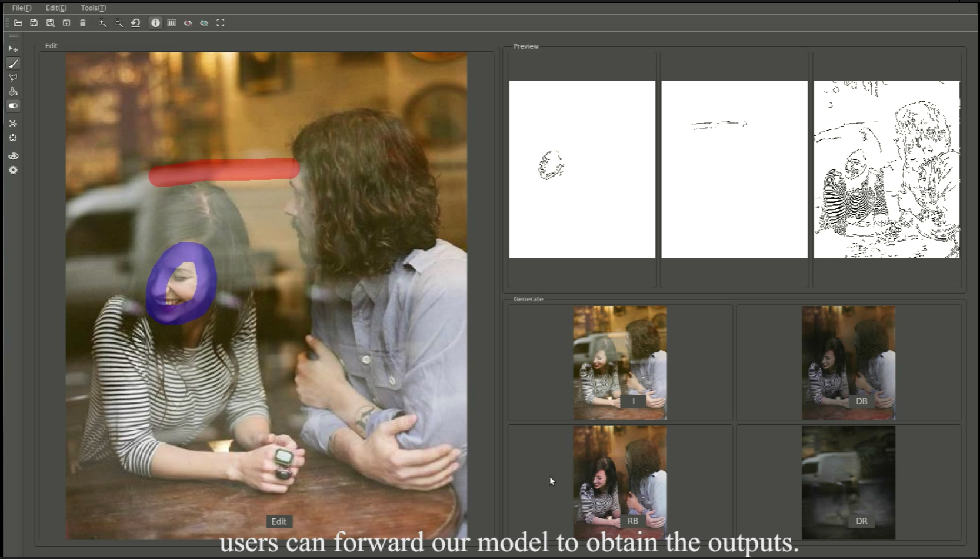Toggle the switch icon in left toolbar
Image resolution: width=980 pixels, height=559 pixels.
point(13,106)
